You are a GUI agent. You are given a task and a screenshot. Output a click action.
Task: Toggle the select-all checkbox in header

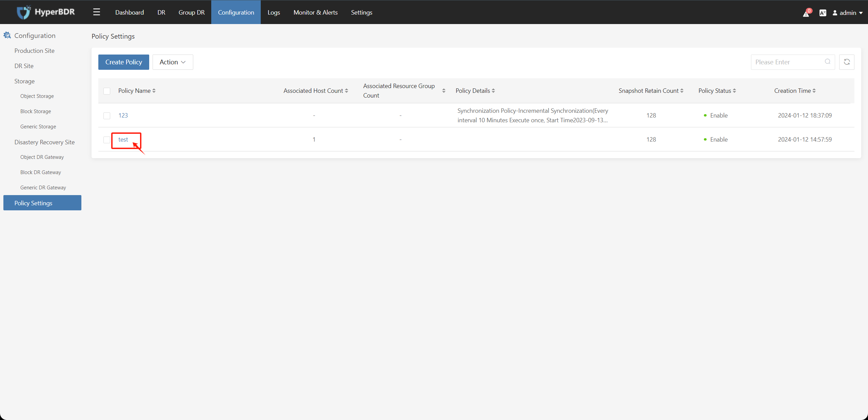[107, 91]
